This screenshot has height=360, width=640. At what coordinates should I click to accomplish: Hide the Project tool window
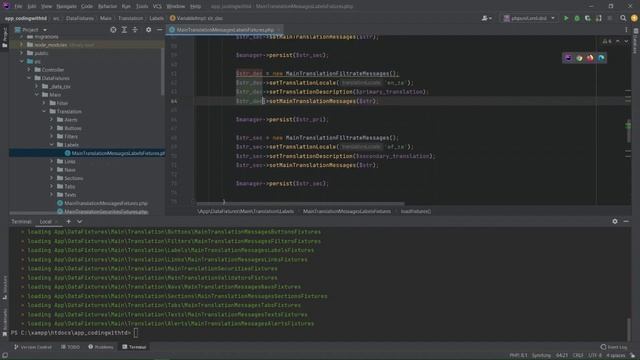pyautogui.click(x=160, y=30)
